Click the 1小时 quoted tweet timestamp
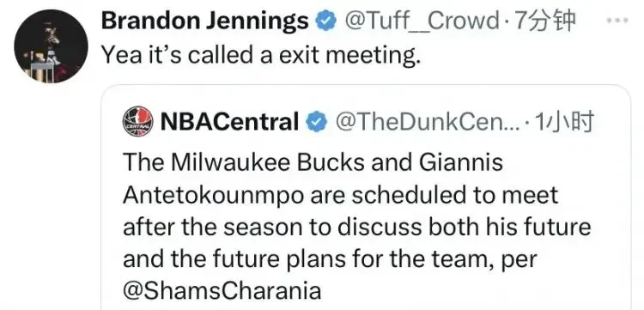The image size is (644, 310). coord(564,122)
